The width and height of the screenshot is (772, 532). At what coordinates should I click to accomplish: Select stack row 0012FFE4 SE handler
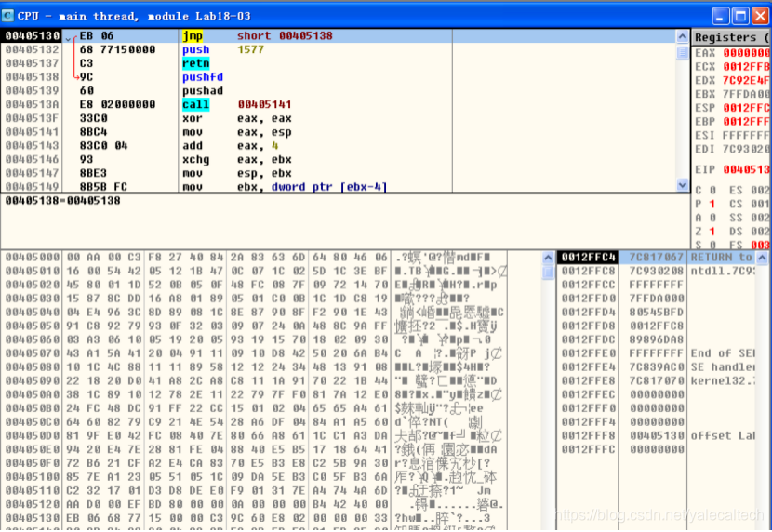pos(658,367)
